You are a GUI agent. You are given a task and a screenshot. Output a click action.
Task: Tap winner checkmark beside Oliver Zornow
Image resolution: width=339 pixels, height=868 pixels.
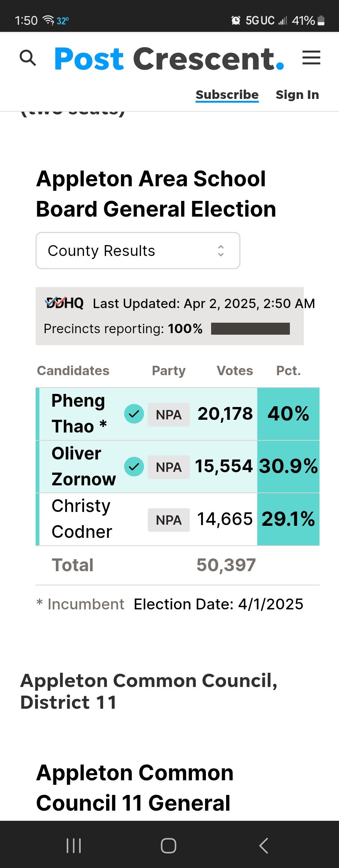134,467
